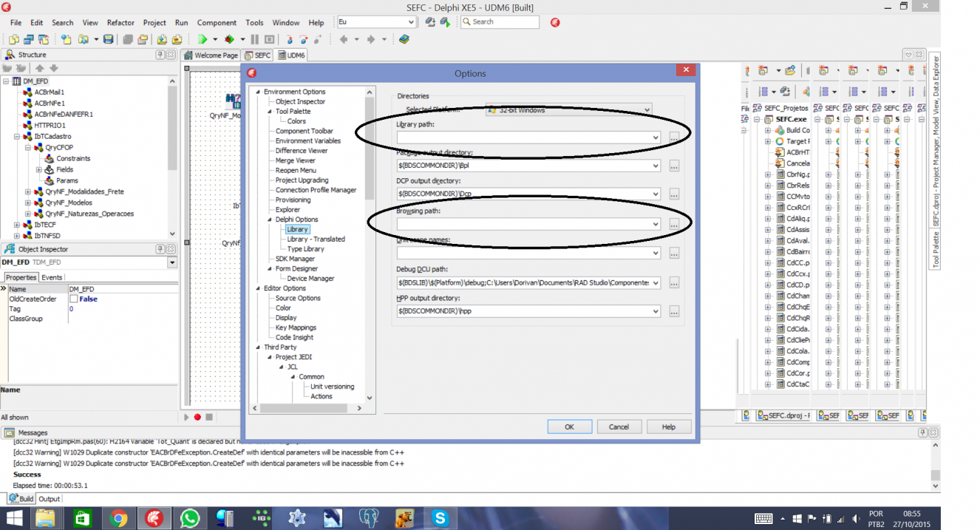Switch to the Events tab
The image size is (980, 530).
click(x=52, y=277)
